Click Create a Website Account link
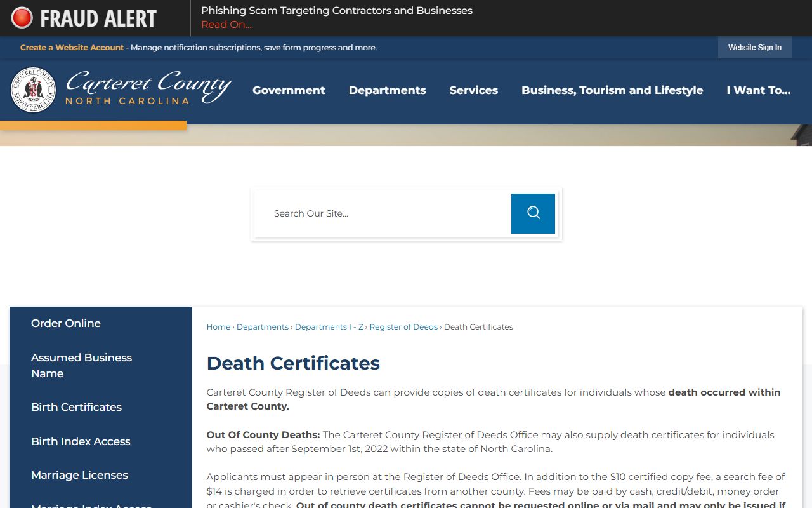The height and width of the screenshot is (508, 812). [x=72, y=48]
